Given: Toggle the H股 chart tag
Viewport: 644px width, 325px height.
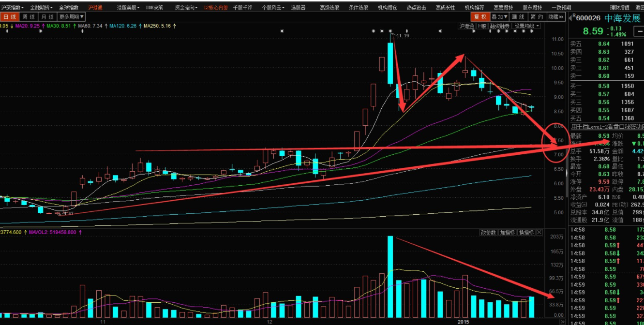Looking at the screenshot, I should pos(482,26).
